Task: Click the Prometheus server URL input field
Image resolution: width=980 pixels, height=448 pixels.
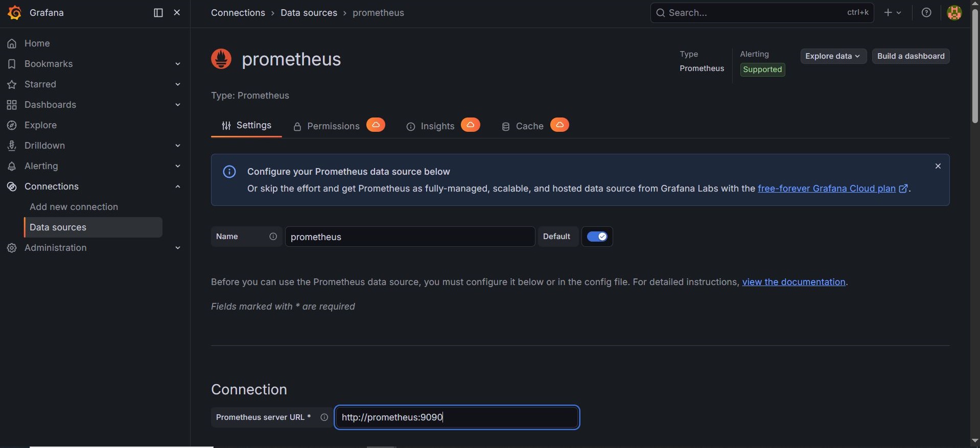Action: click(x=457, y=417)
